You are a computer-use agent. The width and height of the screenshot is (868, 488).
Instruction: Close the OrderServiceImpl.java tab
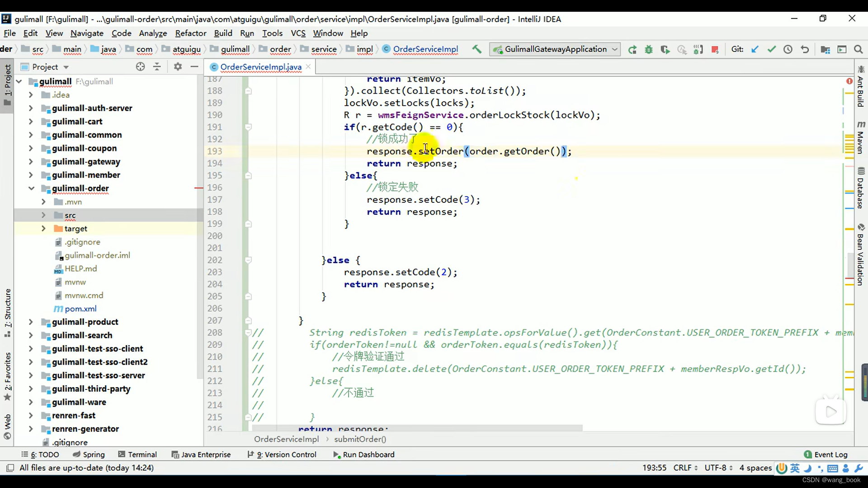tap(308, 66)
